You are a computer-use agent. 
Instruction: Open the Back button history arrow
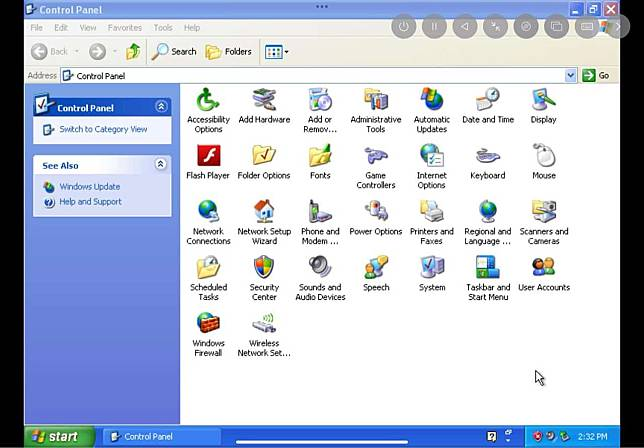pos(76,52)
